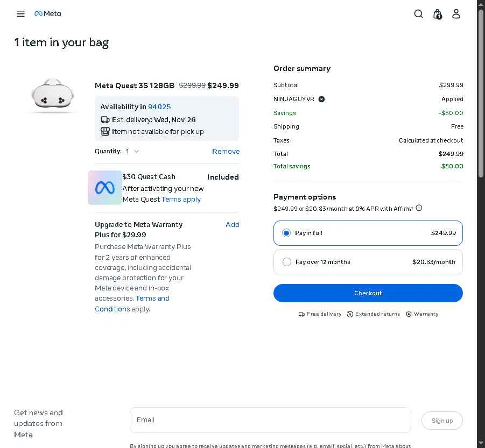Click 'Item not available for pick up' text

[158, 132]
